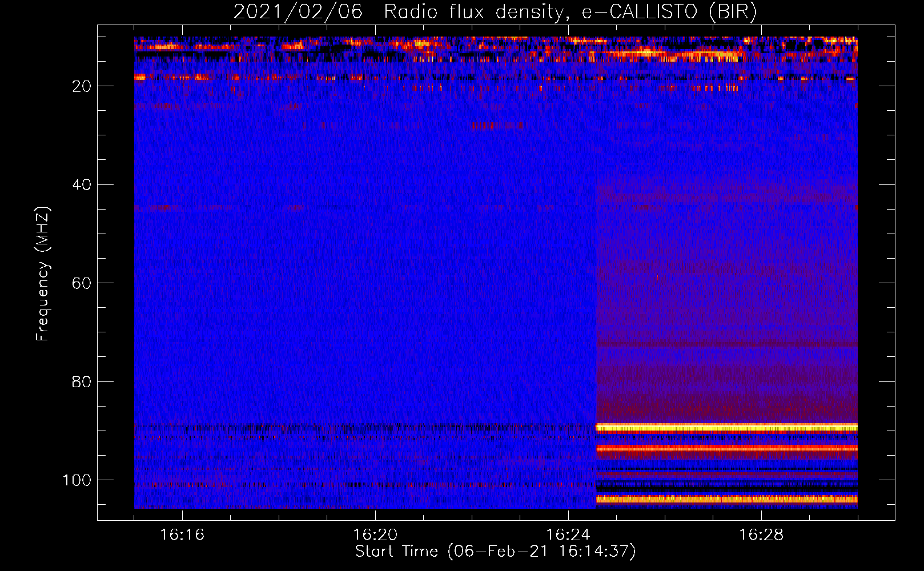
Task: Click the 40 MHz frequency tick label
Action: pyautogui.click(x=82, y=185)
